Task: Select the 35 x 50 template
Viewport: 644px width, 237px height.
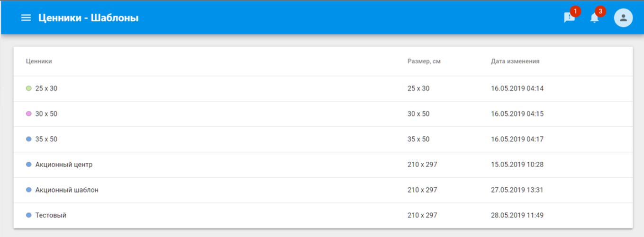Action: [323, 140]
